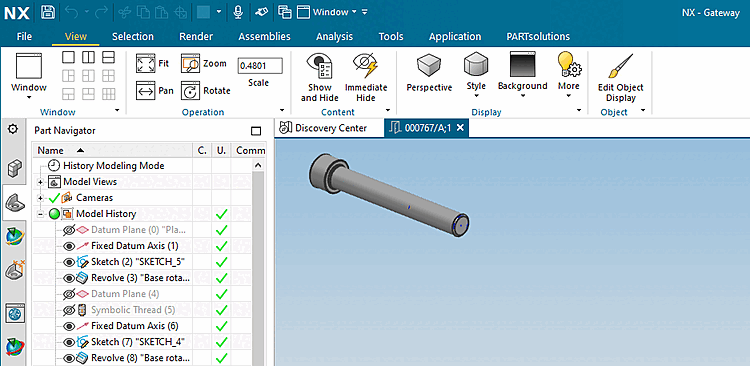Hide Fixed Datum Axis (1)
The width and height of the screenshot is (750, 366).
[69, 246]
